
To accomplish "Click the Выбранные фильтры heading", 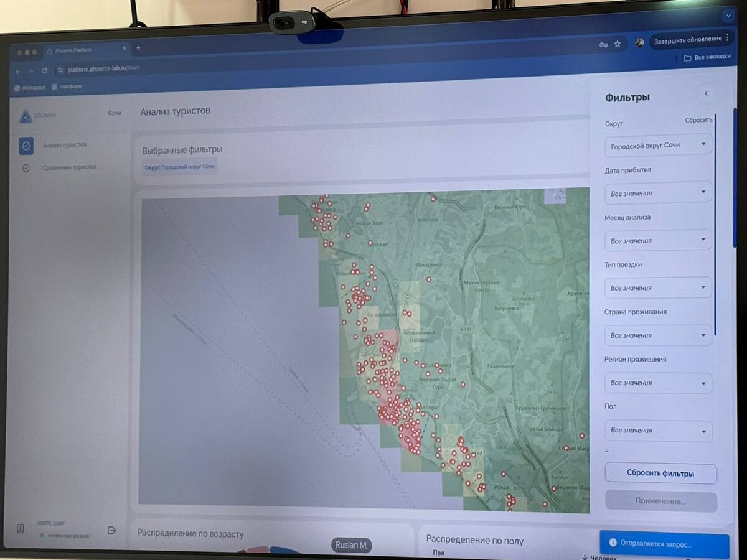I will (x=182, y=149).
